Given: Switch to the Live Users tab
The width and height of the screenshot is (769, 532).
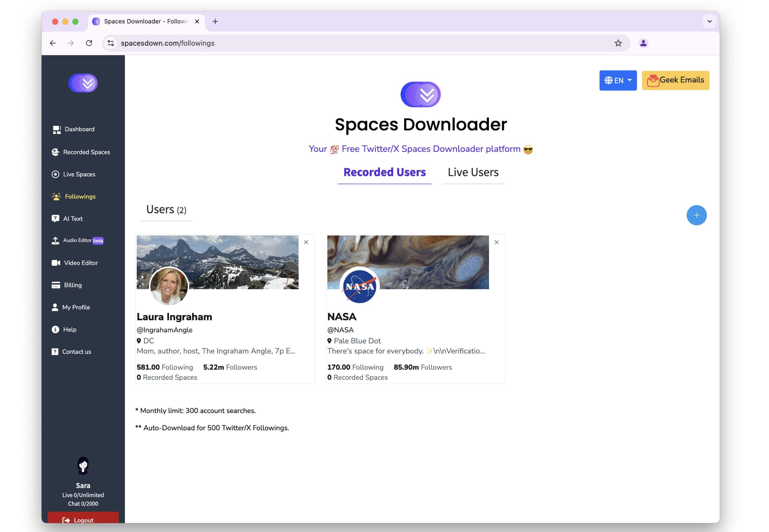Looking at the screenshot, I should [x=473, y=172].
